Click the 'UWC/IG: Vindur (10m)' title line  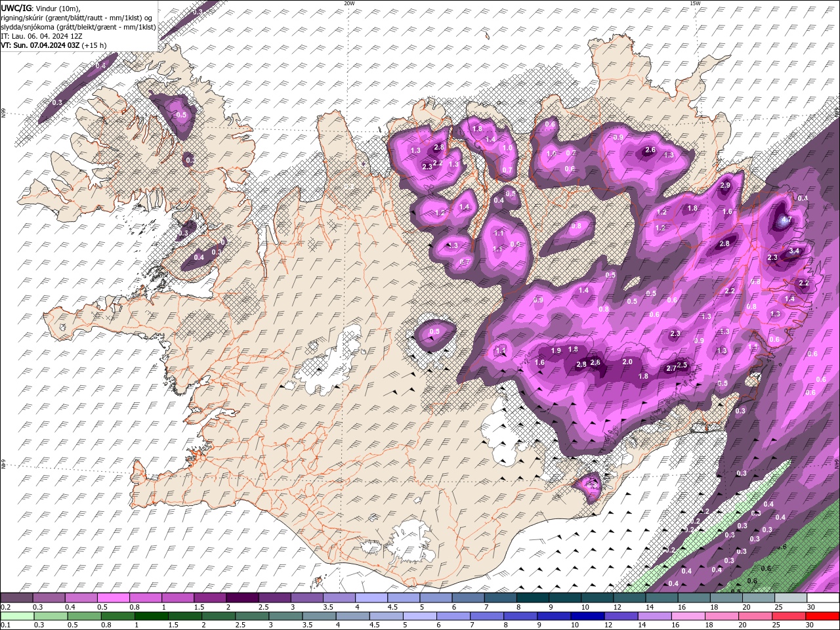tap(39, 8)
